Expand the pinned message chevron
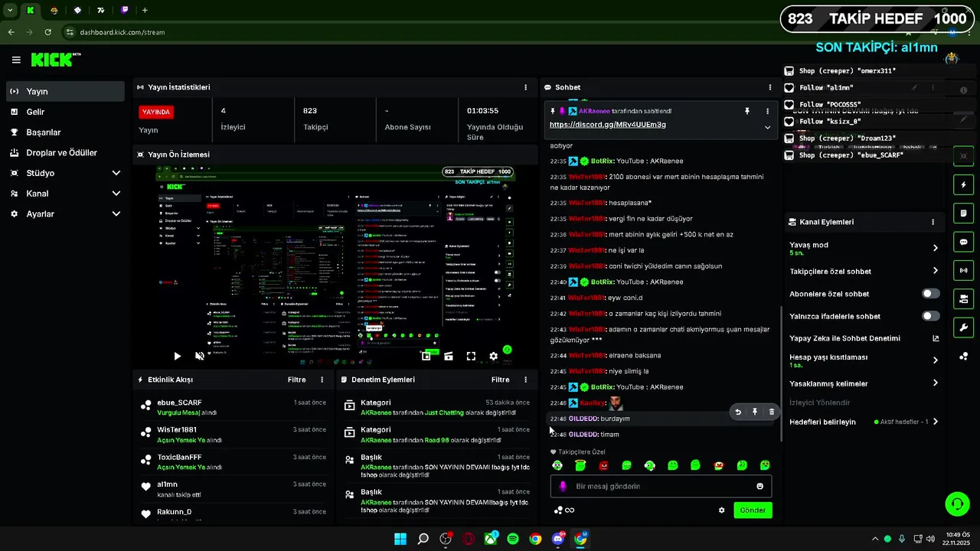This screenshot has width=980, height=551. click(767, 127)
